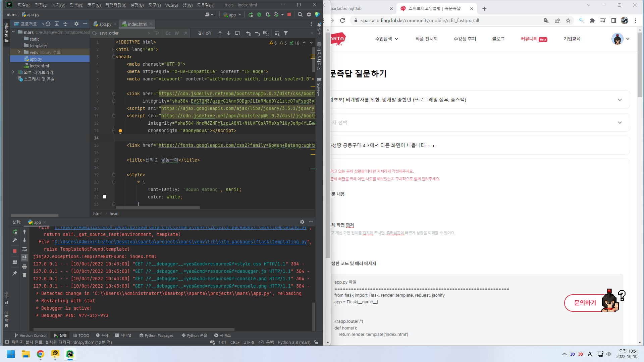
Task: Open the run configuration dropdown 'app'
Action: 232,15
